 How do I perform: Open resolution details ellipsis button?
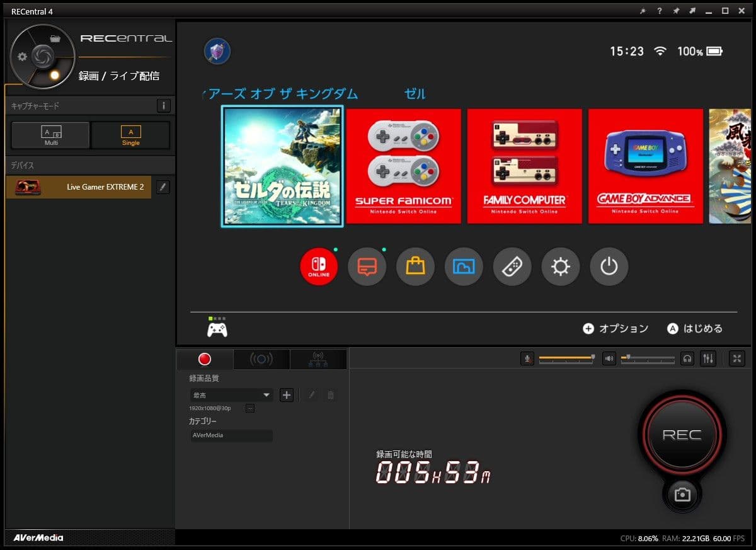point(250,408)
